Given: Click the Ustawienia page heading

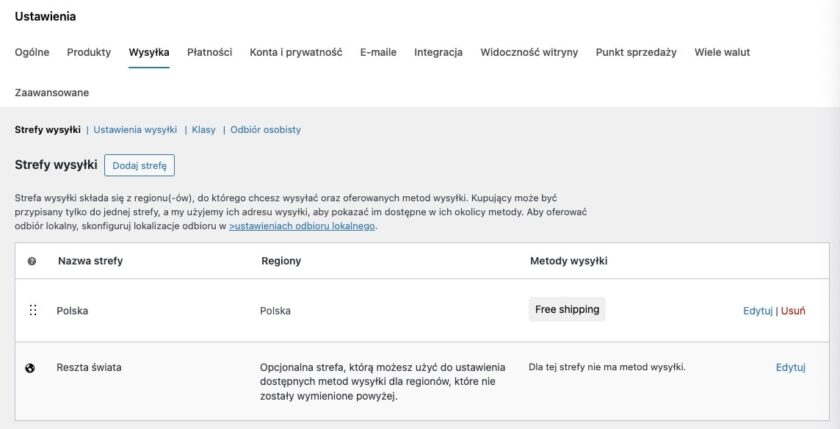Looking at the screenshot, I should [45, 17].
